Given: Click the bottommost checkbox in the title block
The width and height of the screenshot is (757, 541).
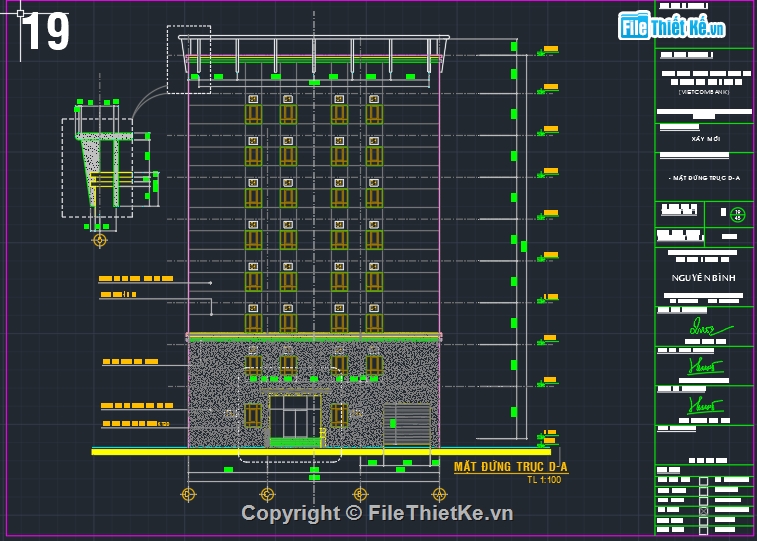Looking at the screenshot, I should click(x=703, y=530).
